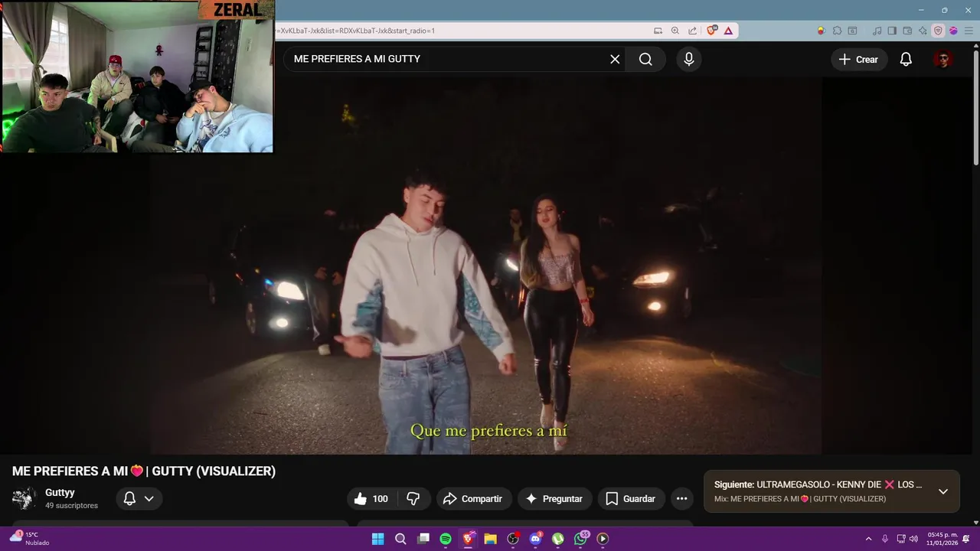Click the zoom magnifier in address bar

point(675,31)
